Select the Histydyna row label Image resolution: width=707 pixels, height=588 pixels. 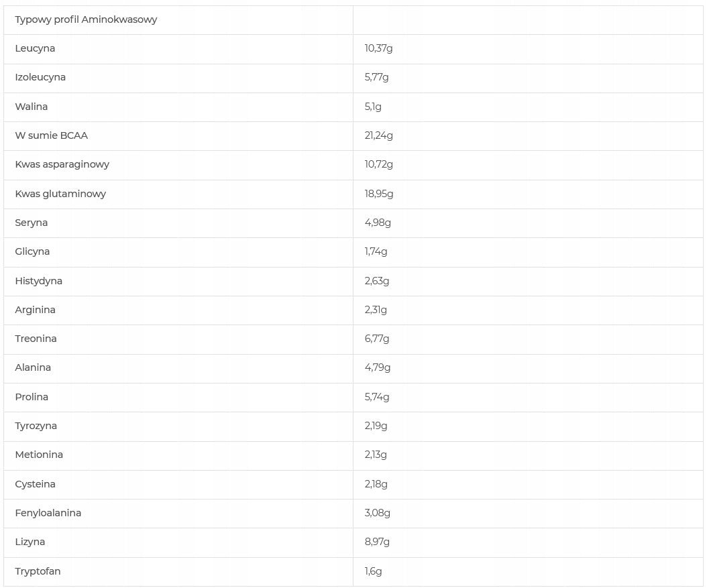pos(38,281)
